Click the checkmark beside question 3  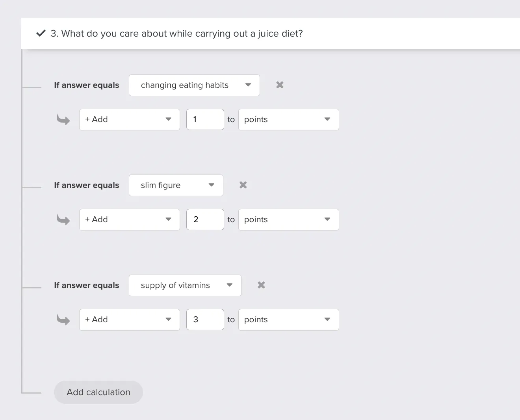(x=41, y=33)
